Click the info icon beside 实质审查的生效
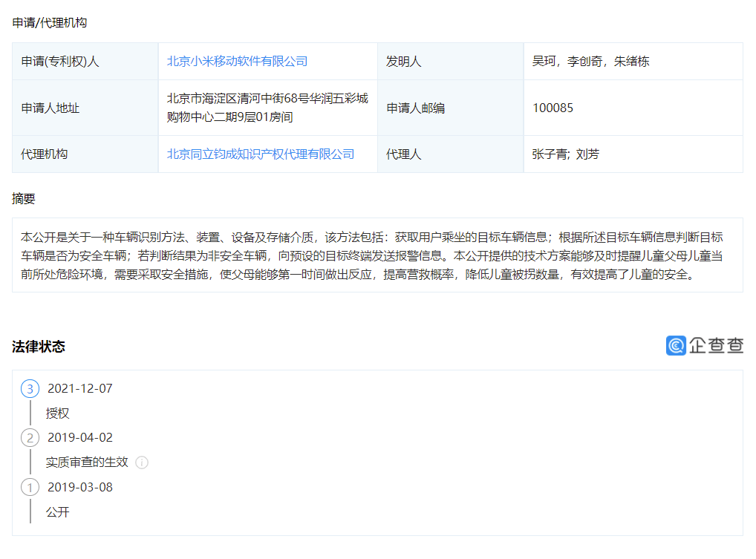 142,462
